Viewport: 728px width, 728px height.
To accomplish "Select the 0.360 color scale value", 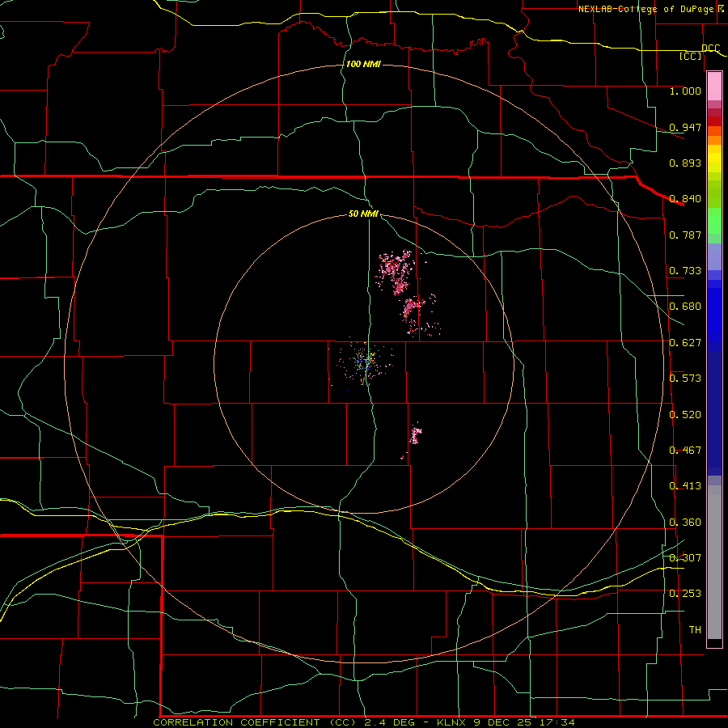I will click(x=685, y=523).
